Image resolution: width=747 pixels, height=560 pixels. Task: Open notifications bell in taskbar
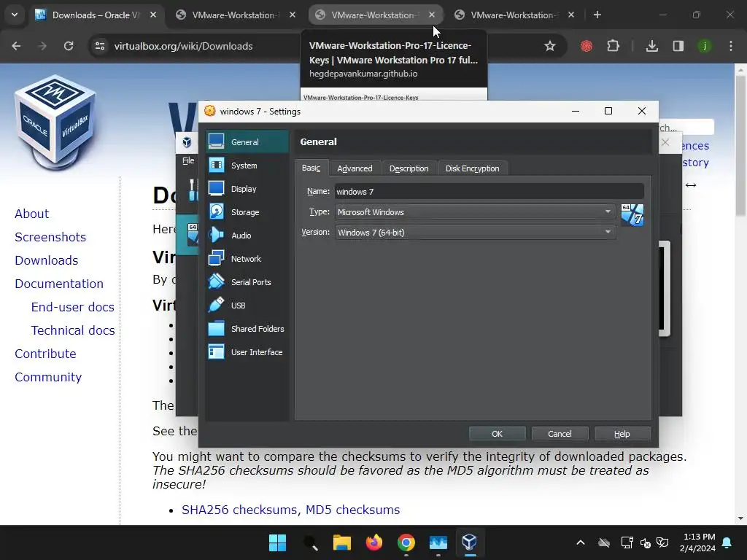tap(727, 542)
